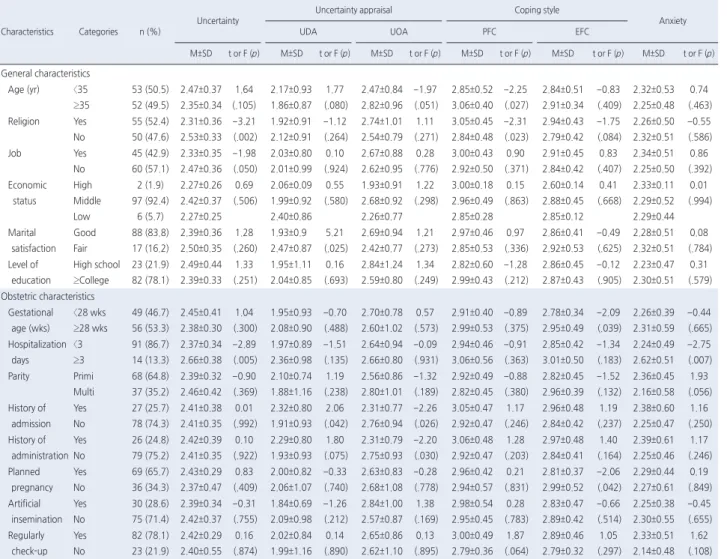Click the "Multi" parity category
727x559 pixels.
point(83,392)
